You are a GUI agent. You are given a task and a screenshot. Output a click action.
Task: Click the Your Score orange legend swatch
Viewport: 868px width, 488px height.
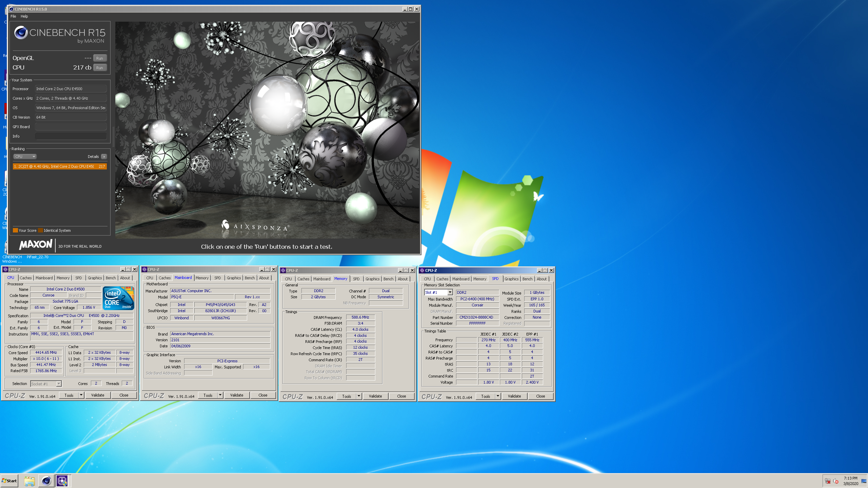(x=15, y=230)
